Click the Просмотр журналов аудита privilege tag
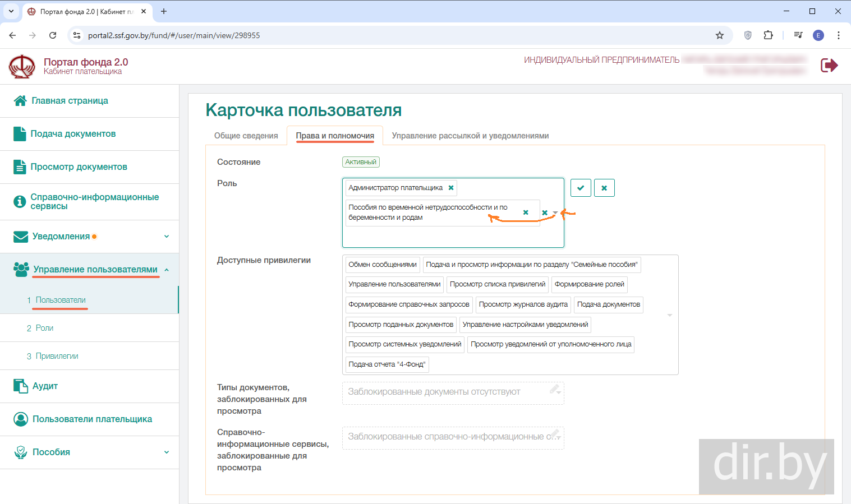The width and height of the screenshot is (851, 504). pos(523,304)
